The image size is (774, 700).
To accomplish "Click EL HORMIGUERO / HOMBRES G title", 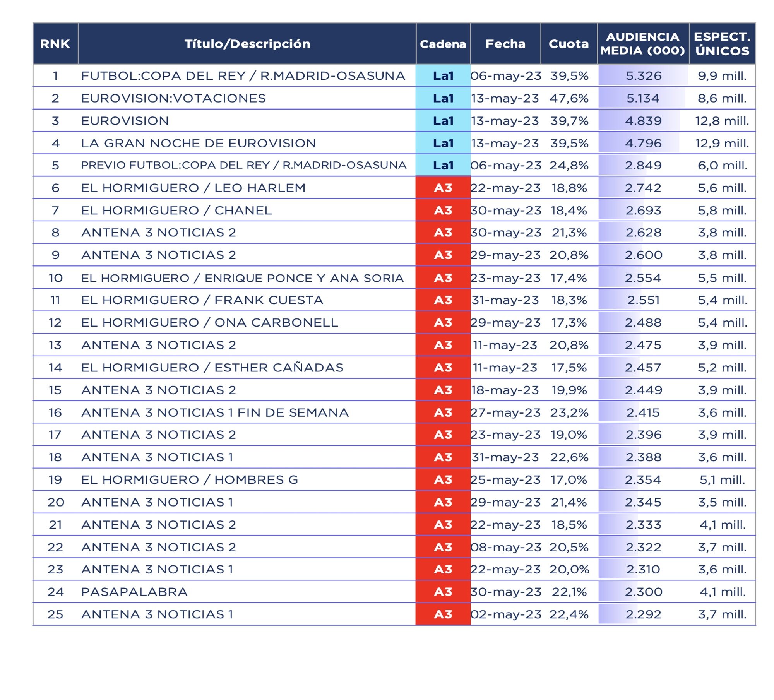I will (189, 479).
